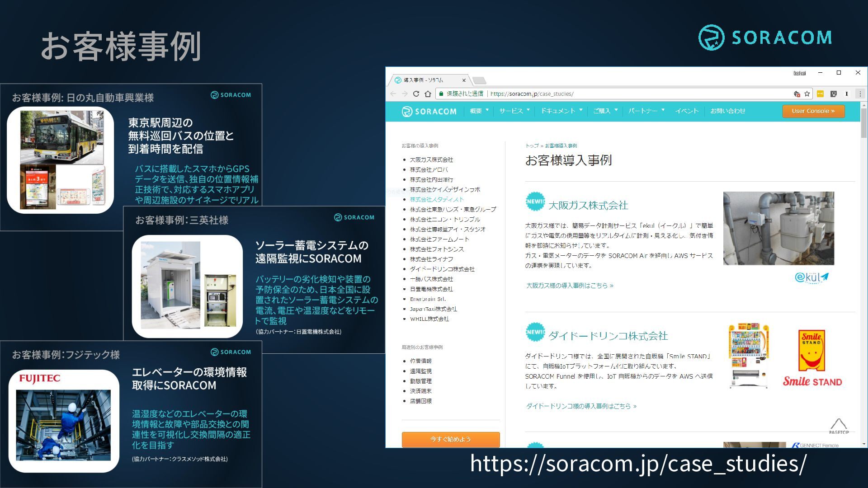Open the 位置情報 use-case category

[x=420, y=361]
